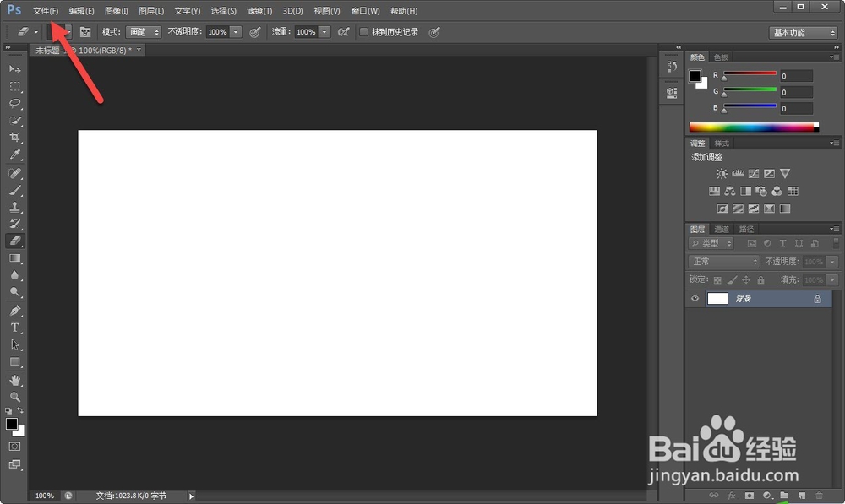The width and height of the screenshot is (845, 504).
Task: Open the Opacity slider dropdown arrow
Action: (x=236, y=32)
